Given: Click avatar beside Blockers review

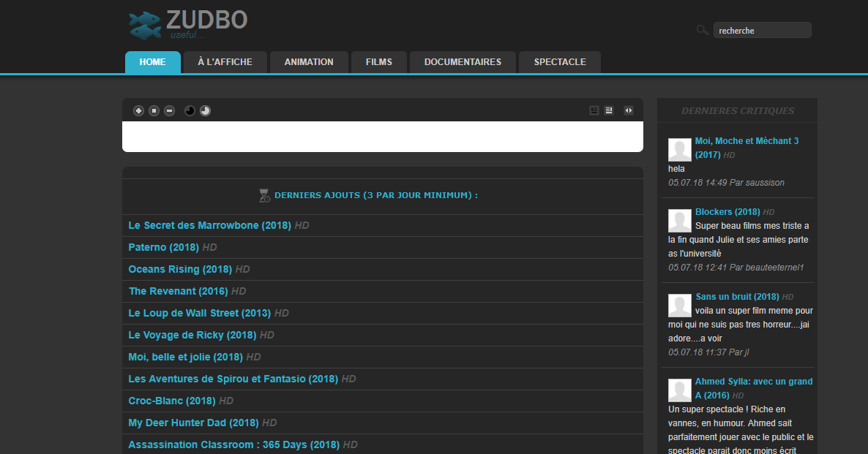Looking at the screenshot, I should click(x=680, y=221).
